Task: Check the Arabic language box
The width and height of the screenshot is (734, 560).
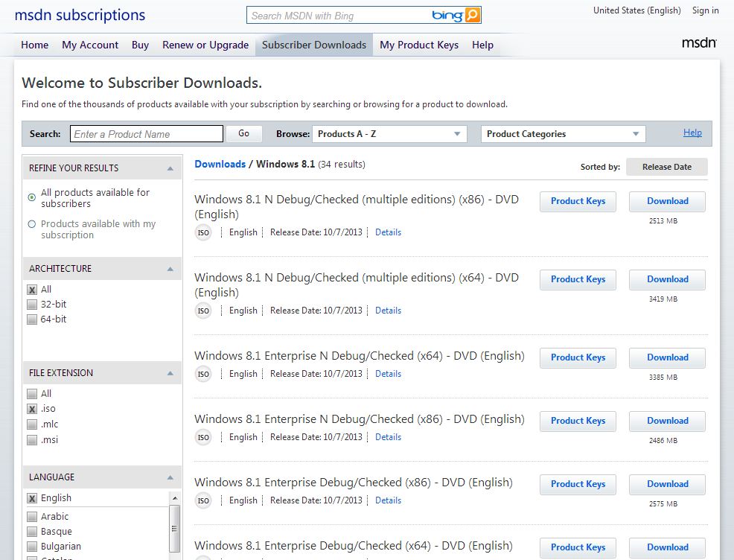Action: pyautogui.click(x=32, y=517)
